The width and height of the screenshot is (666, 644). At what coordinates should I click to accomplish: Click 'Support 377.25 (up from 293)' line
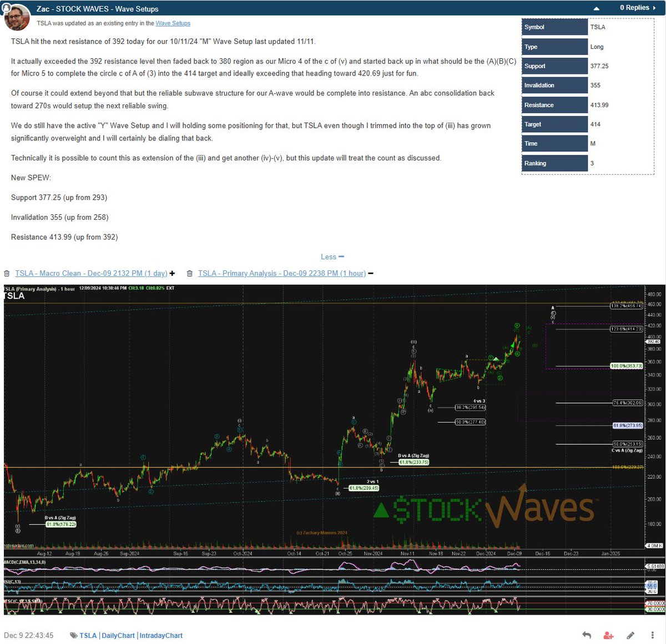click(x=59, y=198)
